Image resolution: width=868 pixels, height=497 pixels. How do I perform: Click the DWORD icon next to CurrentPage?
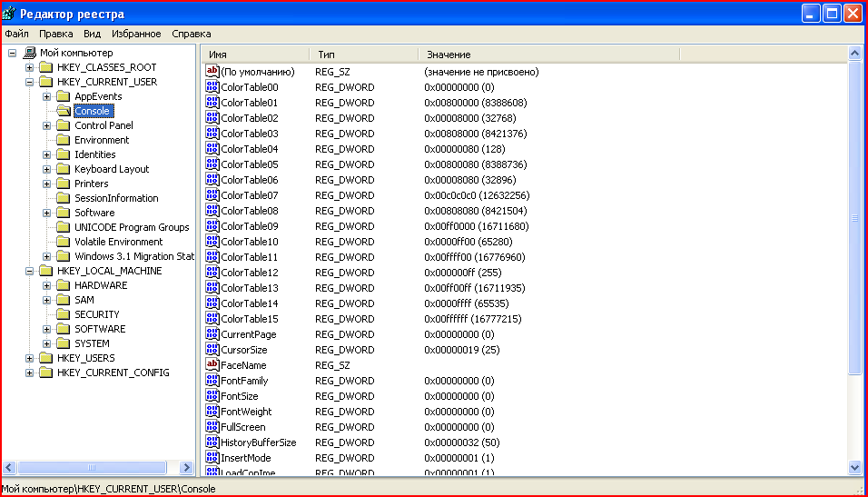point(212,334)
